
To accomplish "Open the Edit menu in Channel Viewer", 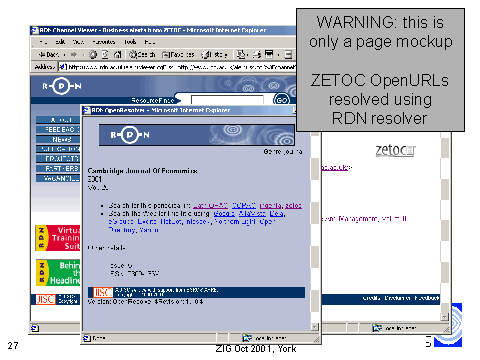I will click(60, 42).
